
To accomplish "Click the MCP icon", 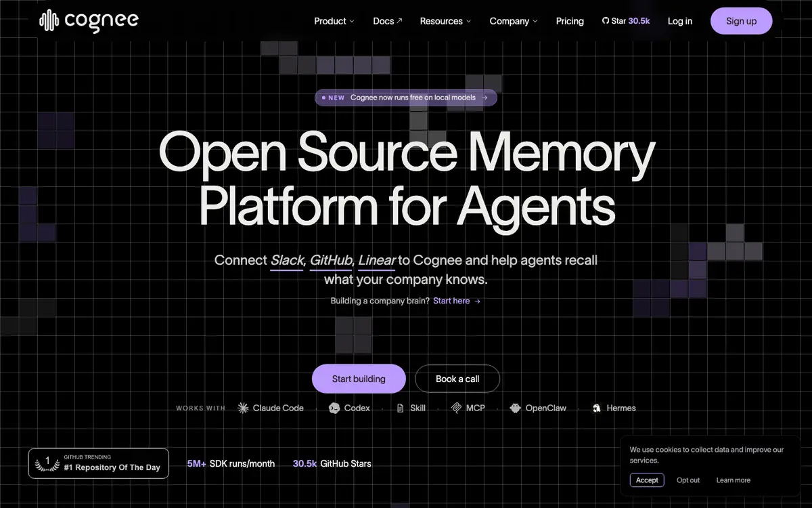I will tap(457, 408).
